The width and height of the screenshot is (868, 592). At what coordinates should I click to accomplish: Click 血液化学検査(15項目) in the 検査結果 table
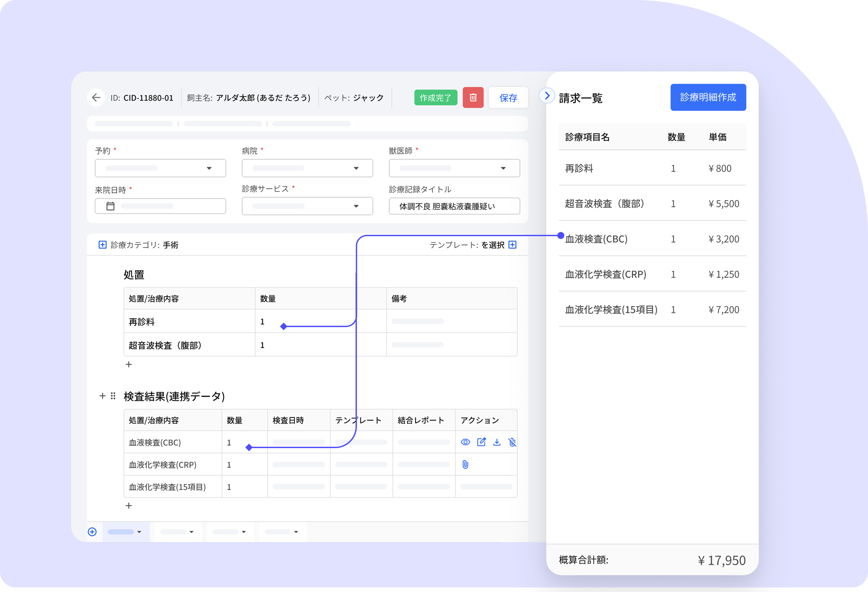[x=167, y=487]
